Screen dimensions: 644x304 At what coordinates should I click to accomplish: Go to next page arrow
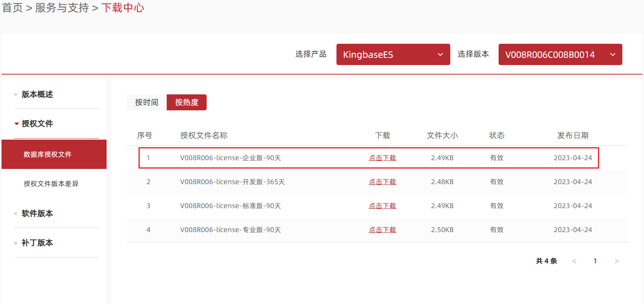click(x=617, y=261)
